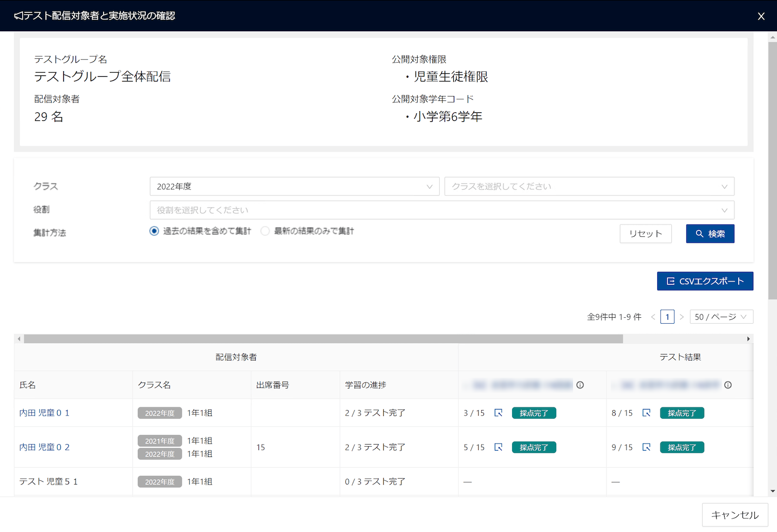Open student link 内田 児童０１
The image size is (777, 532).
click(x=44, y=413)
